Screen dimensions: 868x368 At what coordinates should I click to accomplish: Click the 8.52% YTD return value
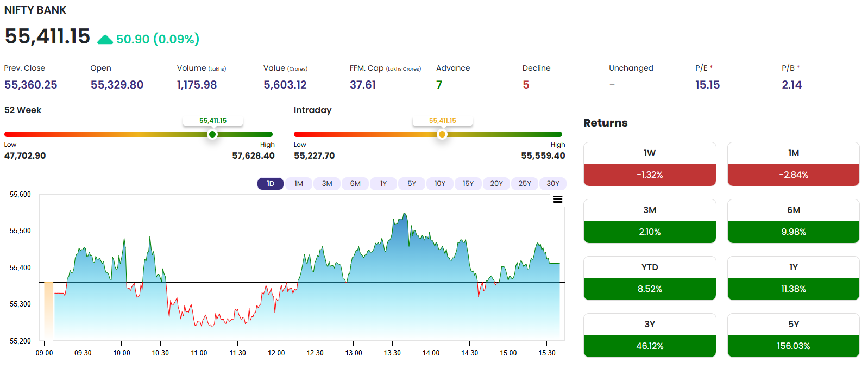coord(650,289)
